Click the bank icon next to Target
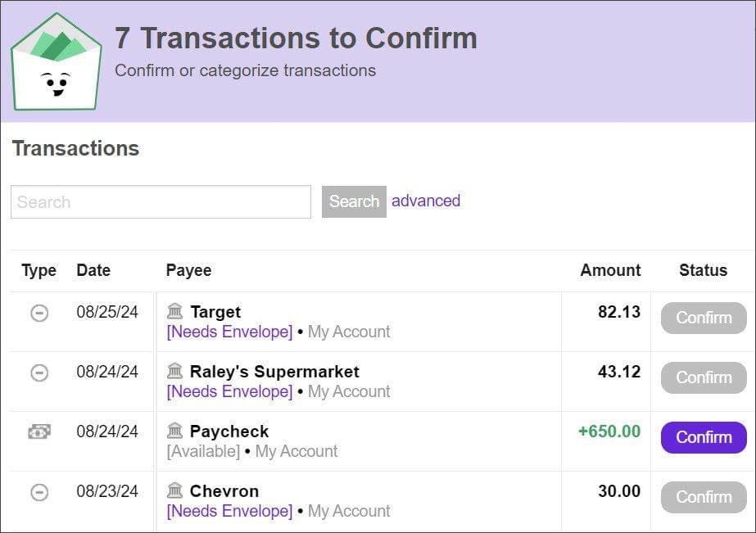 click(174, 311)
